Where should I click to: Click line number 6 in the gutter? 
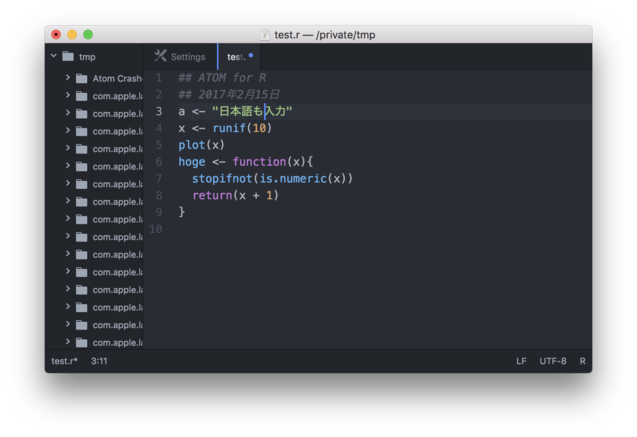coord(158,162)
